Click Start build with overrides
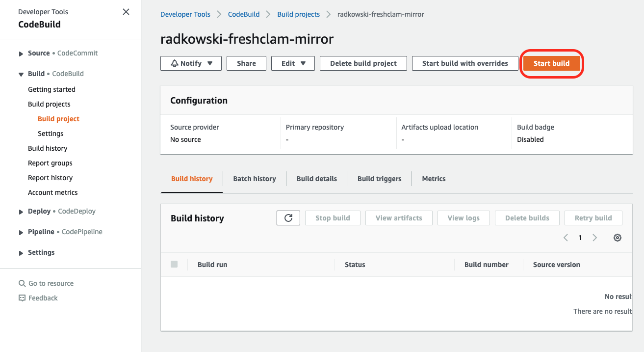 [x=465, y=63]
